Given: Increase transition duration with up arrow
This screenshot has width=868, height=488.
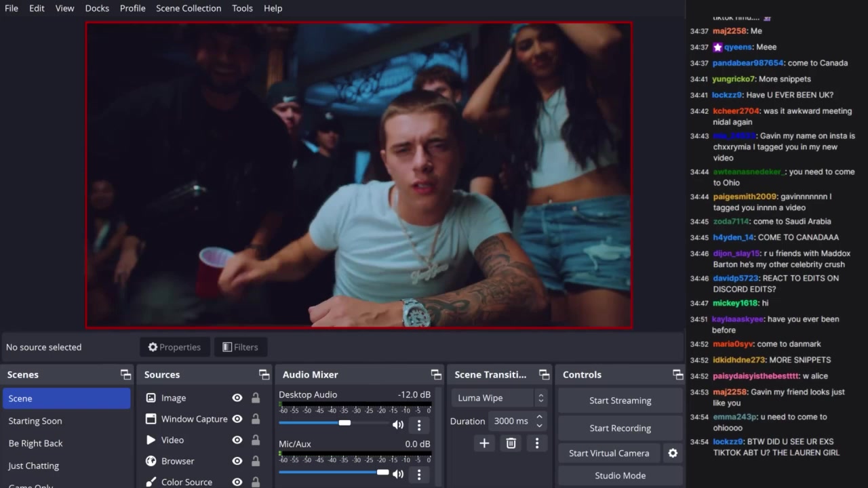Looking at the screenshot, I should (539, 417).
